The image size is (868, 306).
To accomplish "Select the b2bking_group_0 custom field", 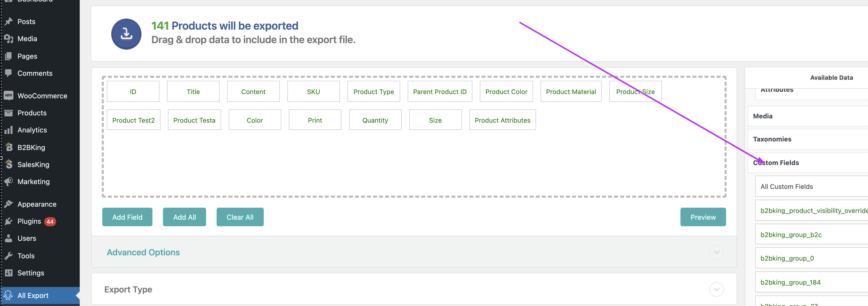I will (x=811, y=258).
